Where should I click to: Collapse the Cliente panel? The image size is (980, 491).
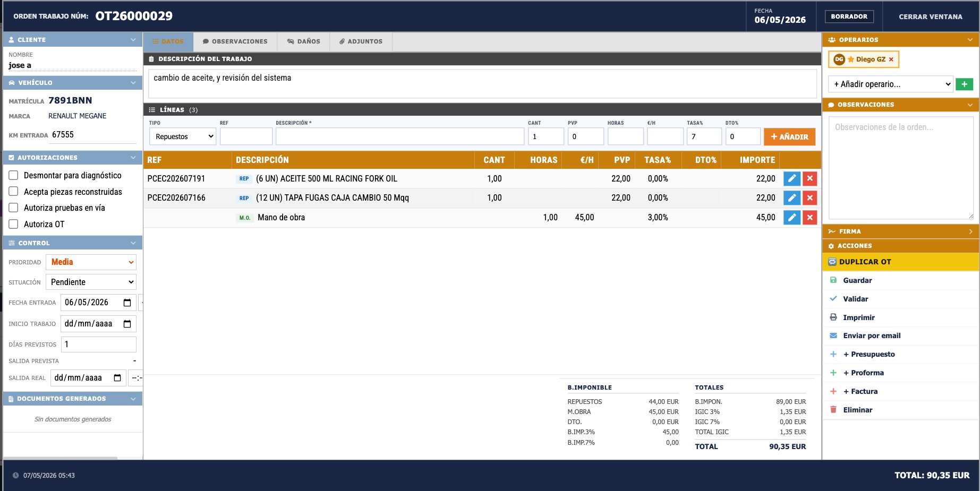click(133, 40)
